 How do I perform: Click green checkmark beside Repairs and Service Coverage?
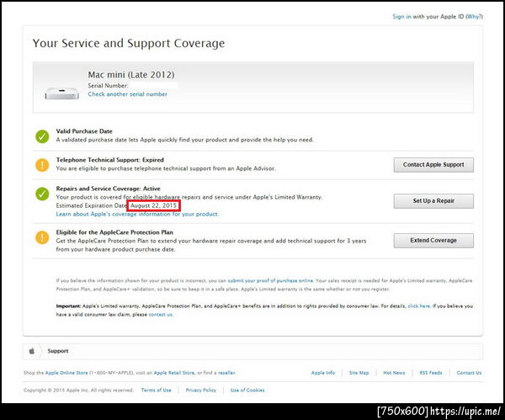[x=42, y=194]
